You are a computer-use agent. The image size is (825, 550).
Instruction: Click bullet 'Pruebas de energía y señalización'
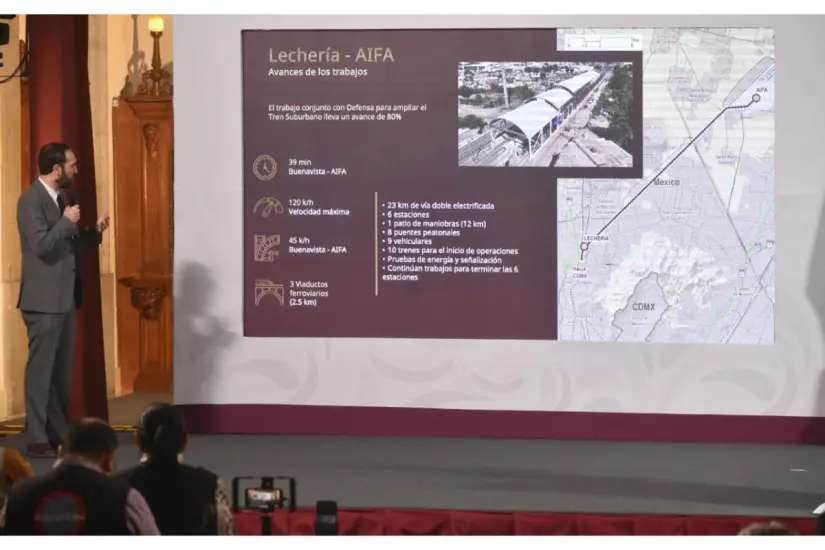(442, 260)
